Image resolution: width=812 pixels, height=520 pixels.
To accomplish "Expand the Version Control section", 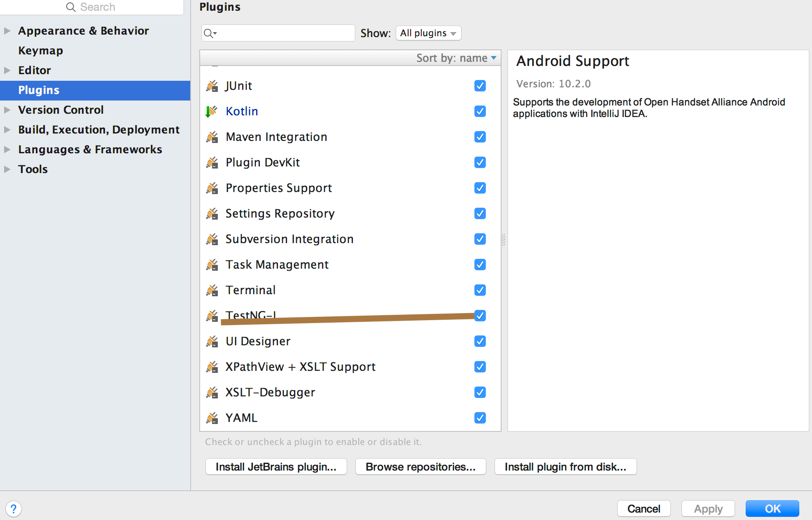I will pos(7,110).
